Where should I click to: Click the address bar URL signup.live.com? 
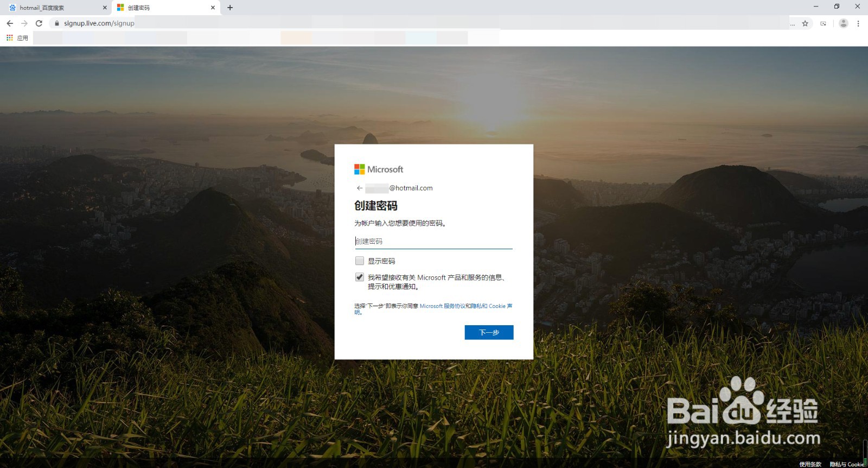click(x=99, y=23)
